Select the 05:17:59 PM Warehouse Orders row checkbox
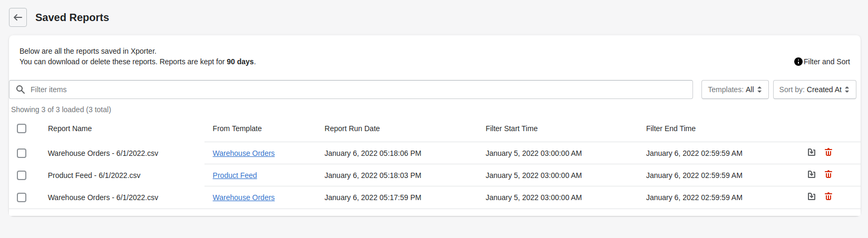 (x=22, y=197)
